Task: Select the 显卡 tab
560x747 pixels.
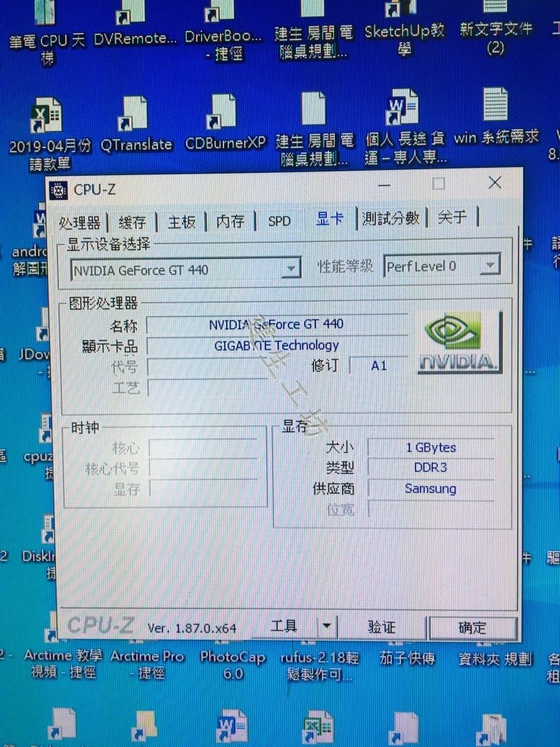Action: tap(330, 219)
